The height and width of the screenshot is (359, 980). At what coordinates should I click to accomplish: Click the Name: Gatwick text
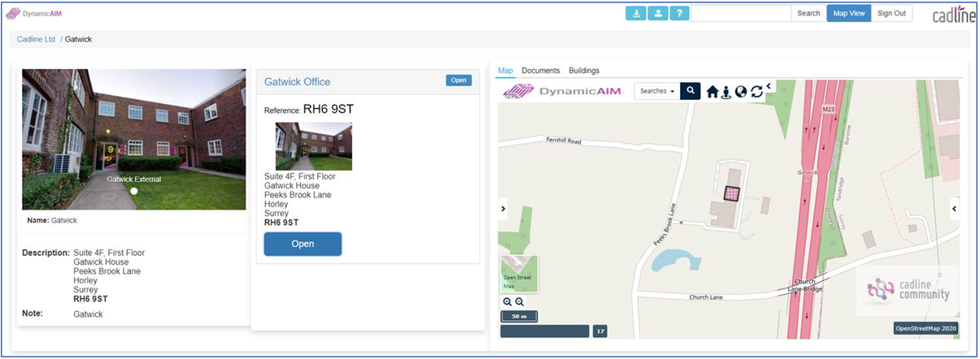[54, 220]
